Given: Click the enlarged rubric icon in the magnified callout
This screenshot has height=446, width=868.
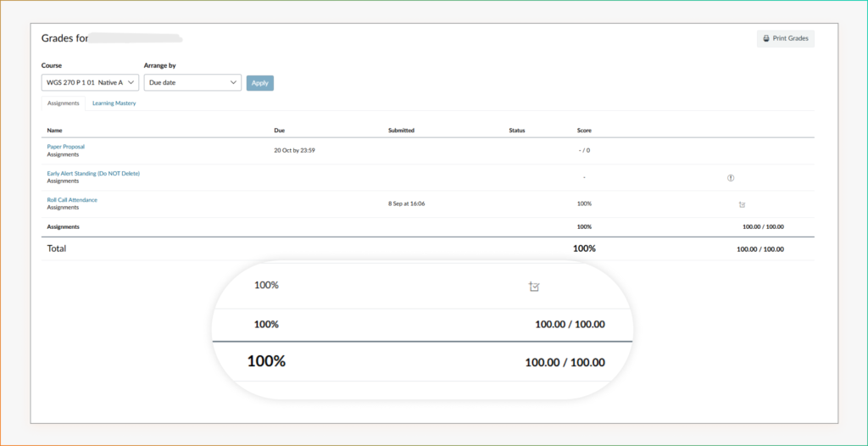Looking at the screenshot, I should (534, 287).
